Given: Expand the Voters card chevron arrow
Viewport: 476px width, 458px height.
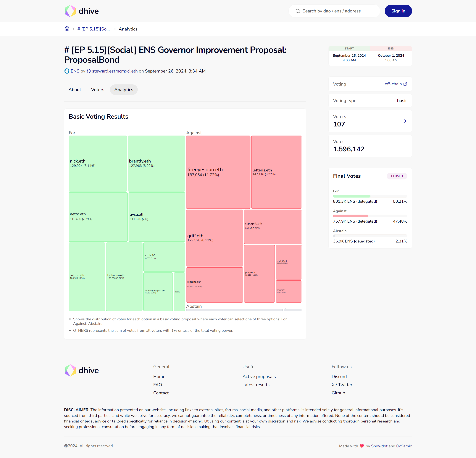Looking at the screenshot, I should click(x=405, y=121).
